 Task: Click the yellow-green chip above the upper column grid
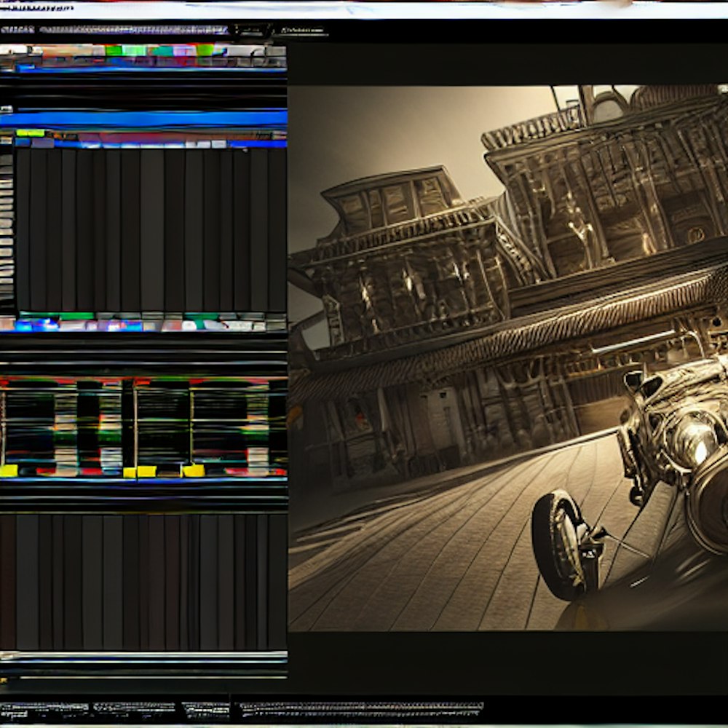[30, 133]
